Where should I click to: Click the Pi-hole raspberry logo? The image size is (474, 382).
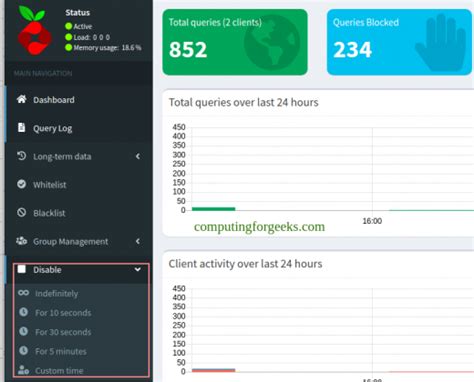tap(35, 30)
